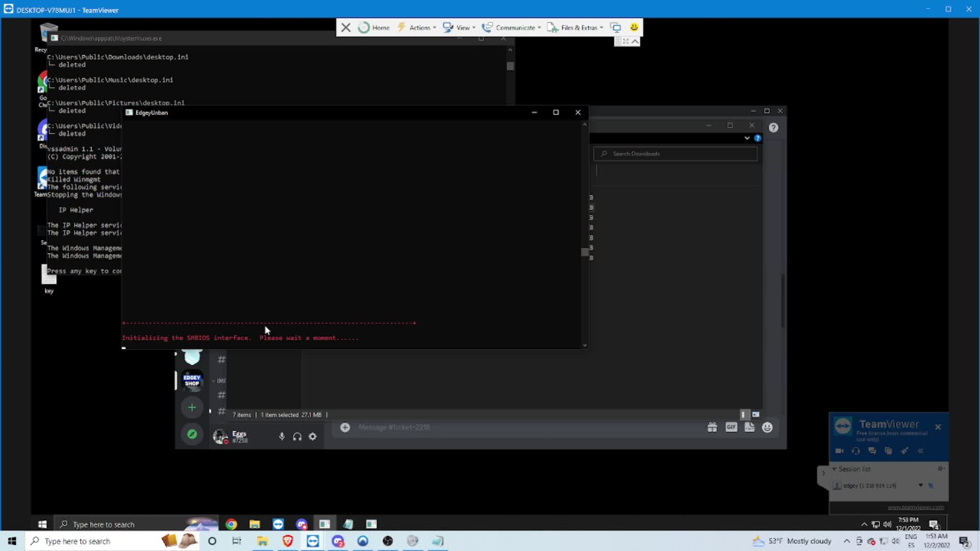Viewport: 980px width, 551px height.
Task: Deafen with the headphone toggle in Discord
Action: (297, 436)
